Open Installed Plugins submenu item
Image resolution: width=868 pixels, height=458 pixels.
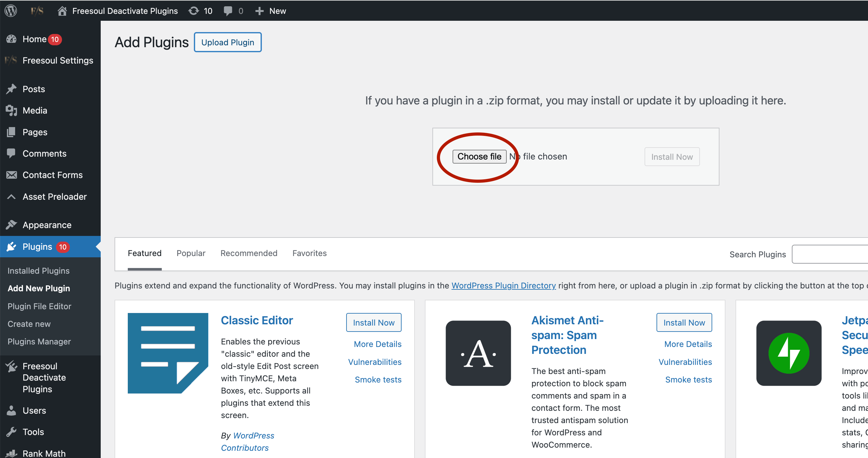pos(38,271)
